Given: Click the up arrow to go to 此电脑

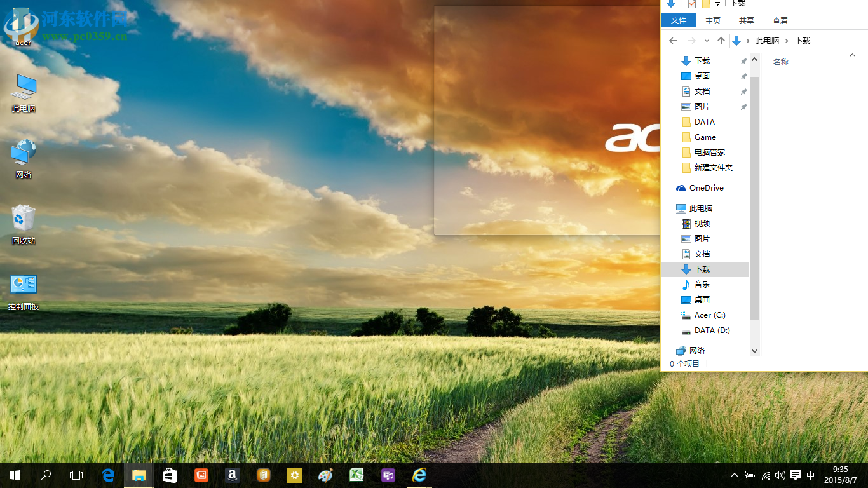Looking at the screenshot, I should pos(721,40).
